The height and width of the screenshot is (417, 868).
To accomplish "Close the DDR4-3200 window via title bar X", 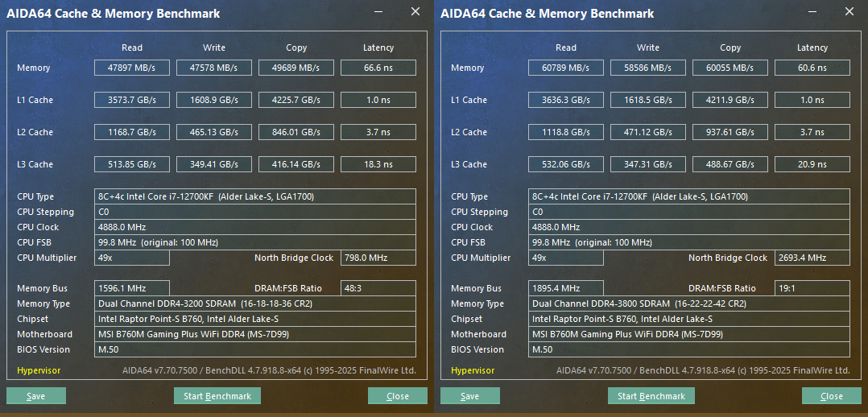I will [415, 12].
